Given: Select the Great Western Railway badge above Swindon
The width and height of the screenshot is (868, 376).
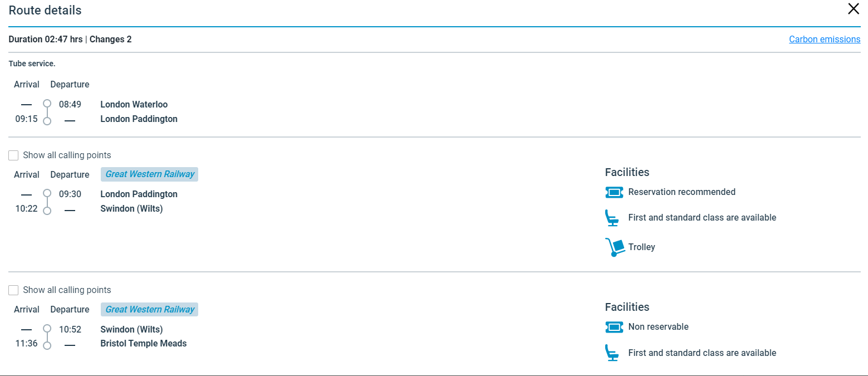Looking at the screenshot, I should pos(149,310).
